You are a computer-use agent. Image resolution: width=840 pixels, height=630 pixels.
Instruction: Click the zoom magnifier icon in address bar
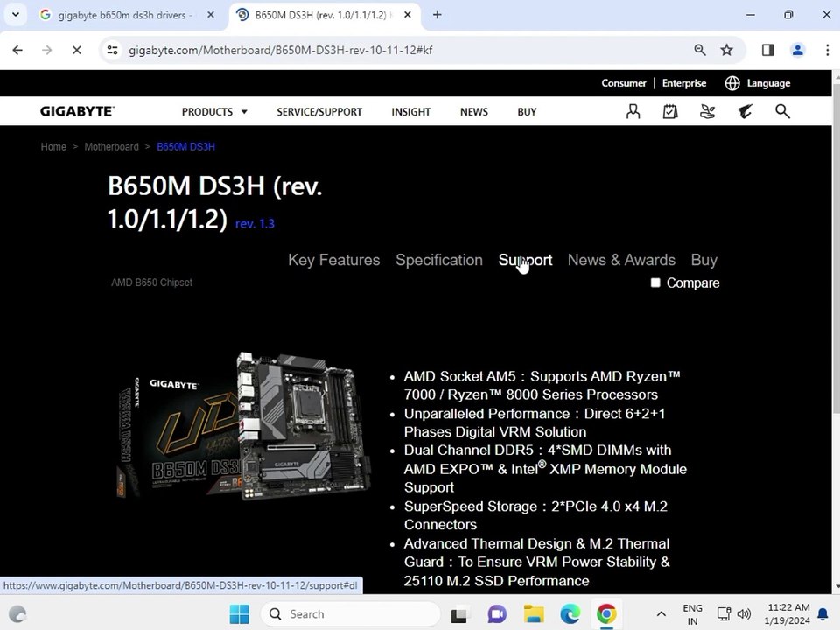[x=700, y=51]
